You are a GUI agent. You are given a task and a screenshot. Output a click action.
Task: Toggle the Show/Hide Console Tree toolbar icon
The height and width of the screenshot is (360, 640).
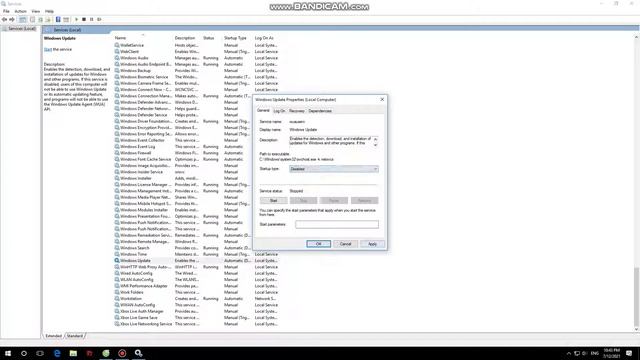[x=23, y=19]
